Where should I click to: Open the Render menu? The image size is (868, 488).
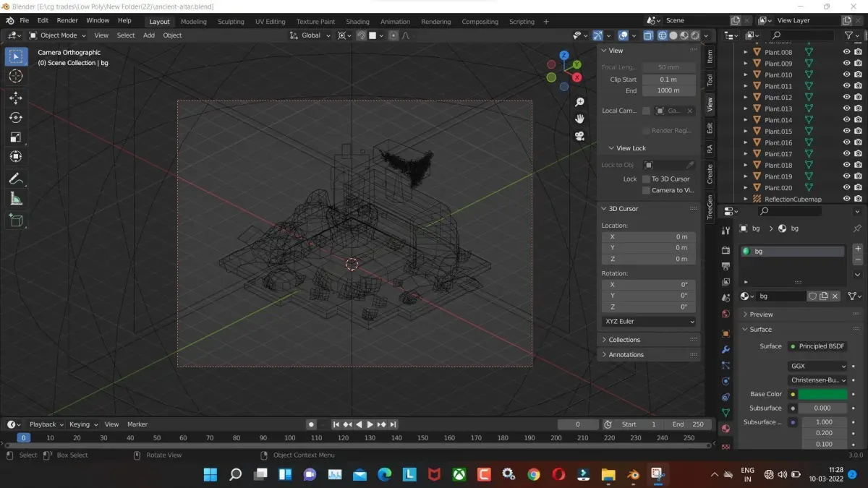(x=67, y=20)
